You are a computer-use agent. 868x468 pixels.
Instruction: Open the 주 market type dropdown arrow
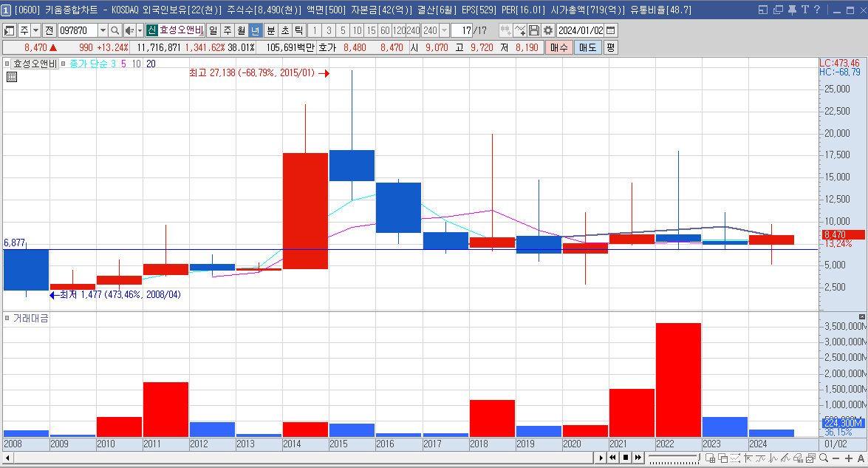click(36, 30)
